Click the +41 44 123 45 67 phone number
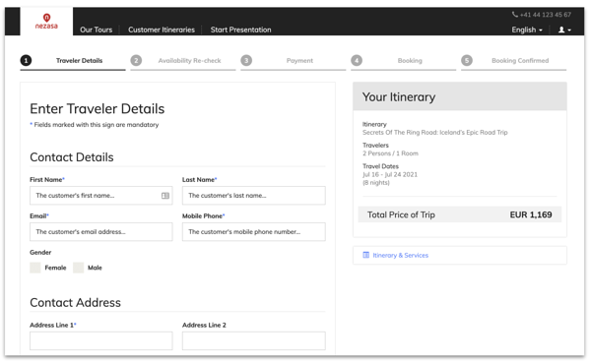 (x=546, y=15)
